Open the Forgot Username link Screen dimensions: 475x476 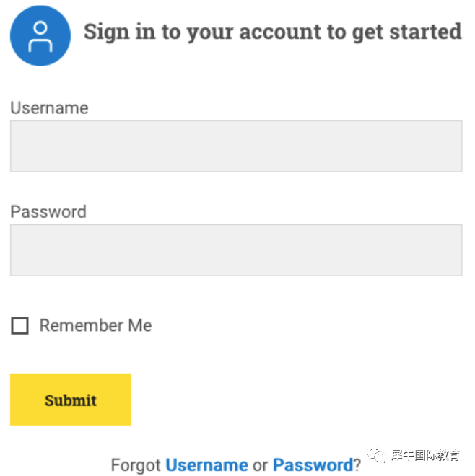206,464
